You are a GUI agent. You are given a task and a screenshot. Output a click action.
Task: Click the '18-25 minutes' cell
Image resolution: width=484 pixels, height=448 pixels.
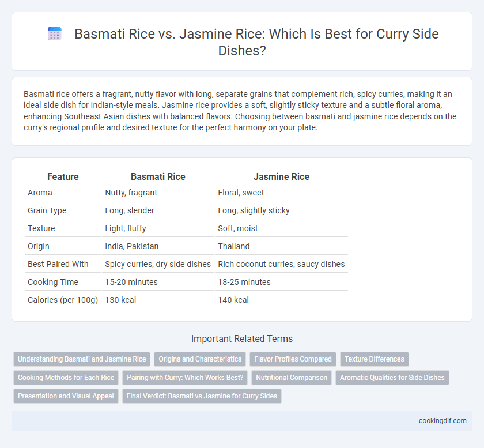pyautogui.click(x=281, y=282)
